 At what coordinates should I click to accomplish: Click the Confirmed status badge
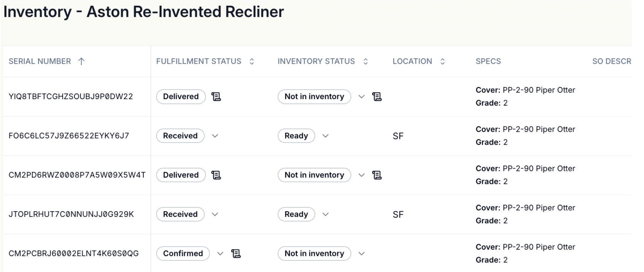183,254
